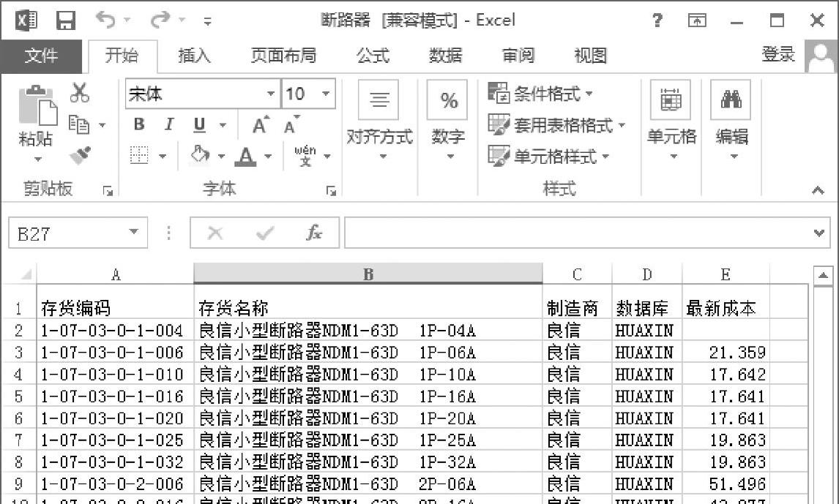Viewport: 839px width, 504px height.
Task: Open the Font Color dropdown arrow
Action: (268, 157)
